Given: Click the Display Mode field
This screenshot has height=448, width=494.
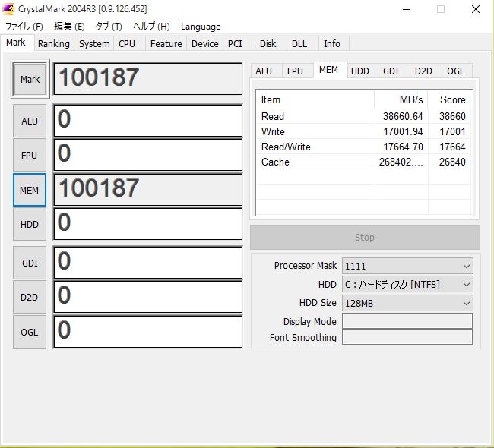Looking at the screenshot, I should pyautogui.click(x=407, y=321).
